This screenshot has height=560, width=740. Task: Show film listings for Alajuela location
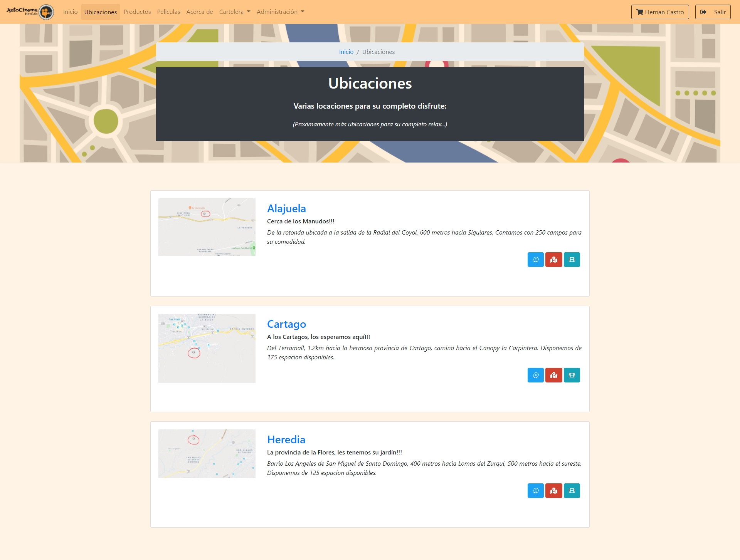pos(572,260)
